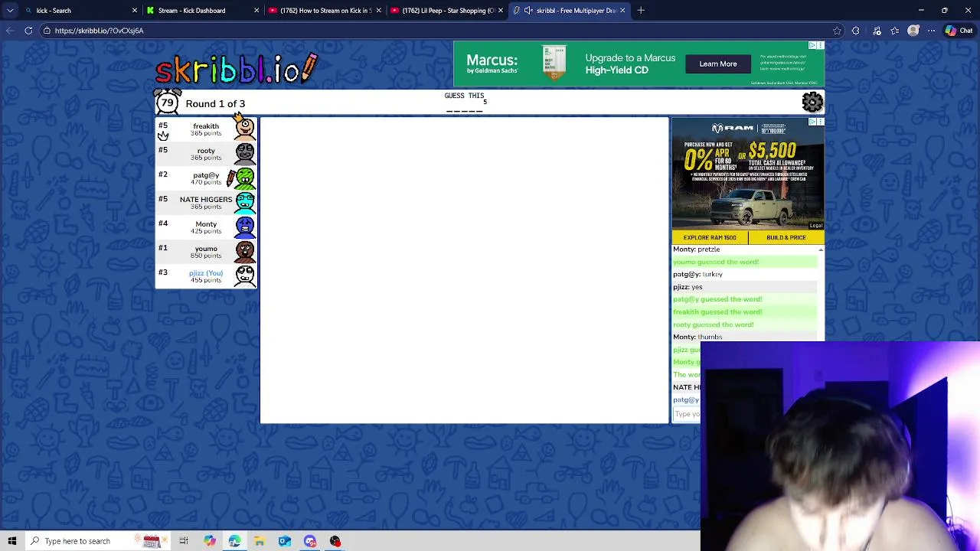Click patg@y's green avatar
Viewport: 980px width, 551px height.
(x=243, y=178)
